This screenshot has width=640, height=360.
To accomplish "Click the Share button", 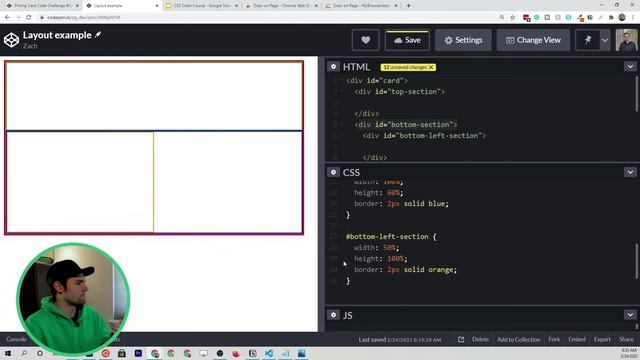I will coord(626,340).
